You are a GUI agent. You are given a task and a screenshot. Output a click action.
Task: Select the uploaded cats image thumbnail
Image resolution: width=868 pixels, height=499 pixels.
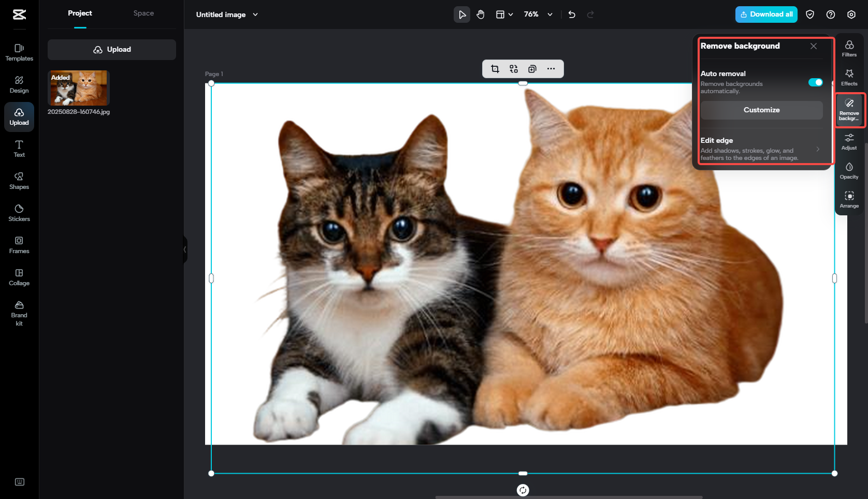click(x=79, y=88)
